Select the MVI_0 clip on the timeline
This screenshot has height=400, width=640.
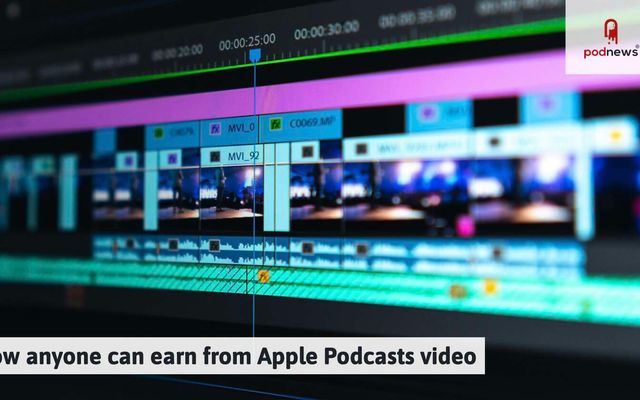(x=229, y=129)
